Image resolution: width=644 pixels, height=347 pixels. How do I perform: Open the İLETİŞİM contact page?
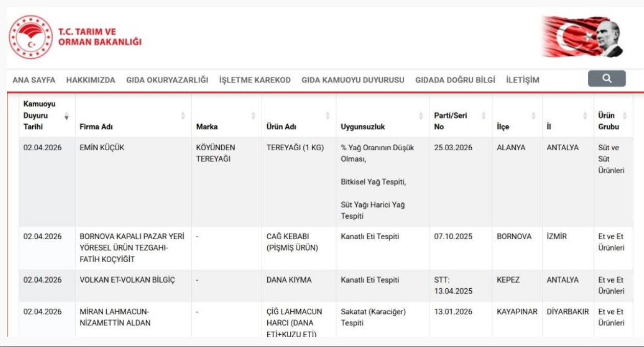[x=522, y=80]
